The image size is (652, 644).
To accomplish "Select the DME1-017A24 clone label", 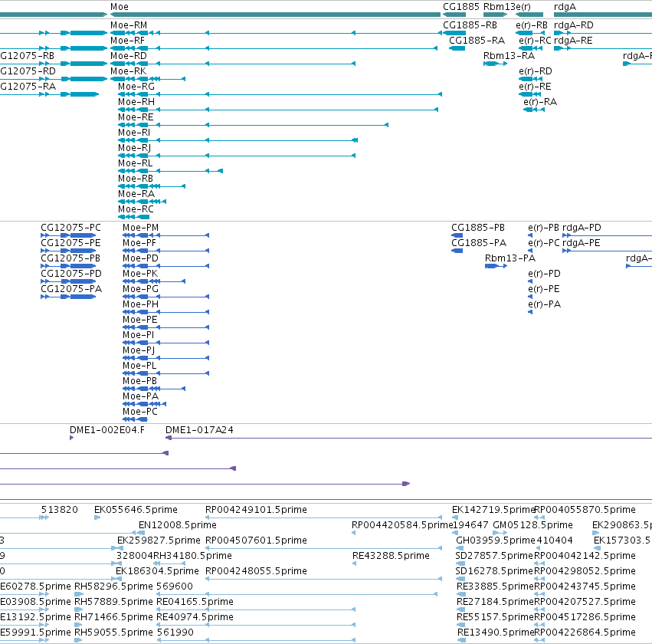I will coord(200,430).
